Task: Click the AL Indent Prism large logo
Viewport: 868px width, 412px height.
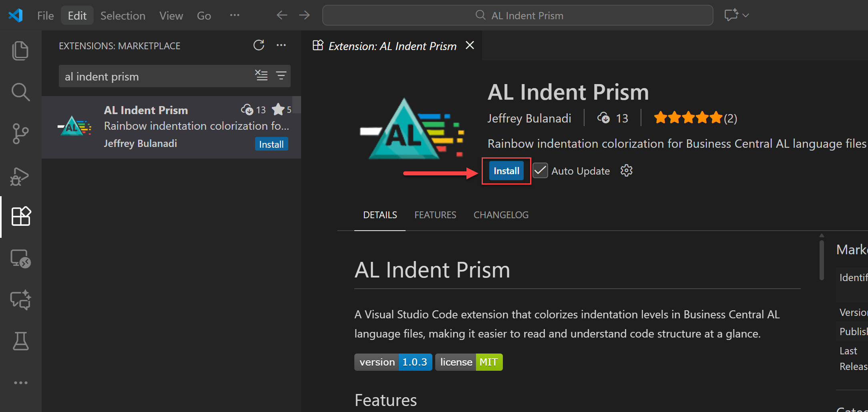Action: click(412, 129)
